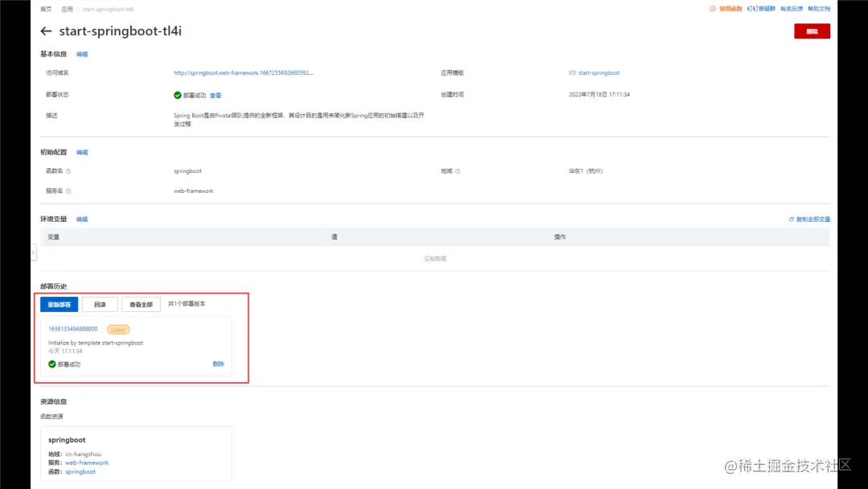Open the 钉钉答疑群 link

click(x=761, y=9)
